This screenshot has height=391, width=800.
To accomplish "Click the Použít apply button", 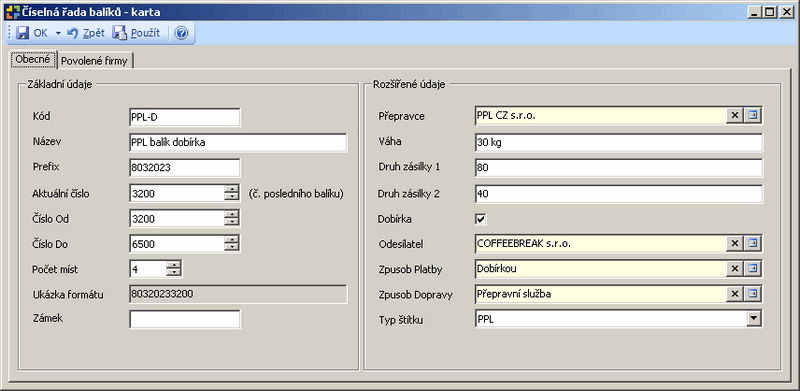I will click(136, 33).
